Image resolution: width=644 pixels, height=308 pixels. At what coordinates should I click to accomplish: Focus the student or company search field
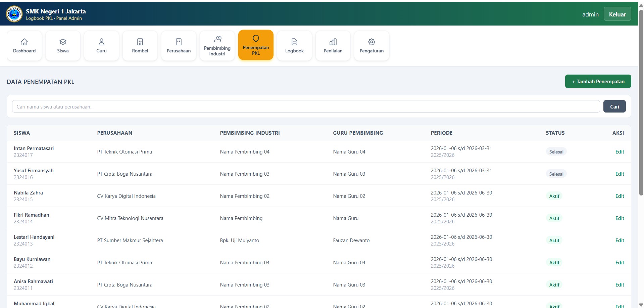(306, 106)
